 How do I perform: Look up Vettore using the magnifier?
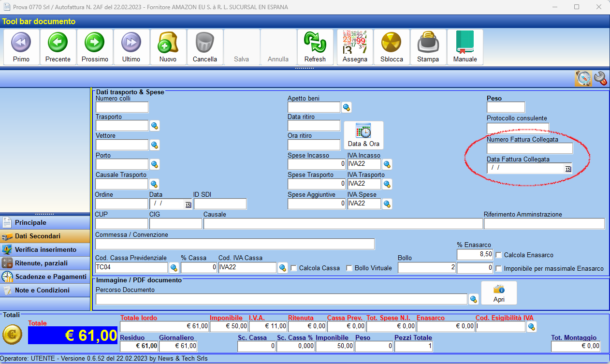(x=155, y=145)
